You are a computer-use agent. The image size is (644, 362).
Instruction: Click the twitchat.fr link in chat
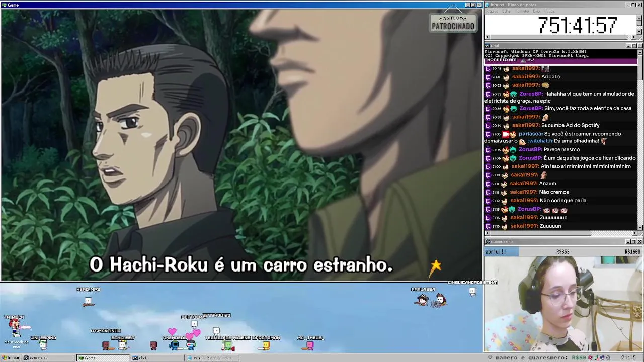[x=540, y=141]
